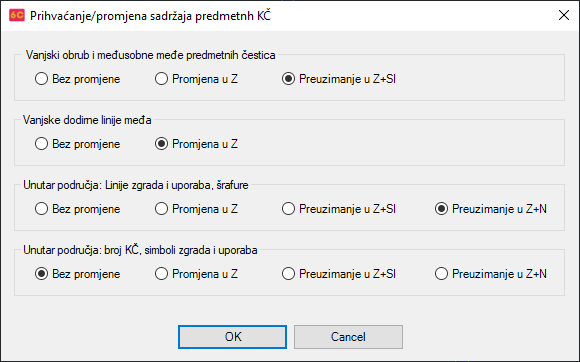The image size is (580, 362).
Task: Click the Cancel button
Action: point(348,337)
